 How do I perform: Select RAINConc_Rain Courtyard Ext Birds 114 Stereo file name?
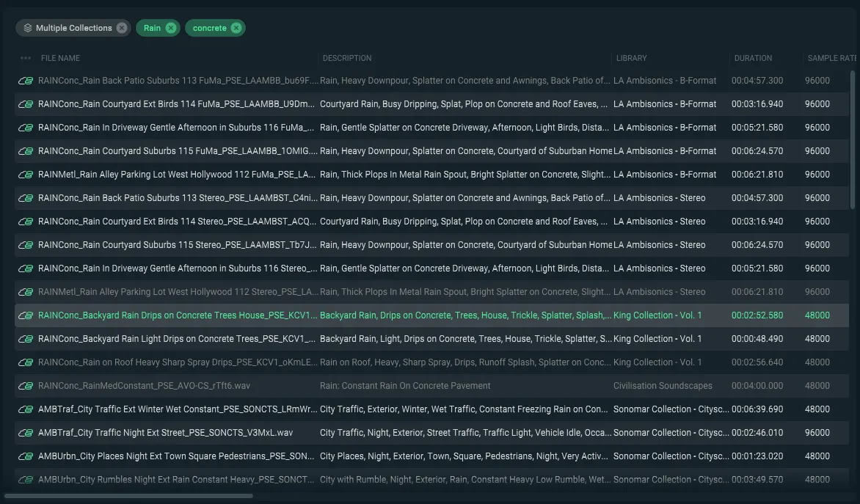click(x=177, y=222)
